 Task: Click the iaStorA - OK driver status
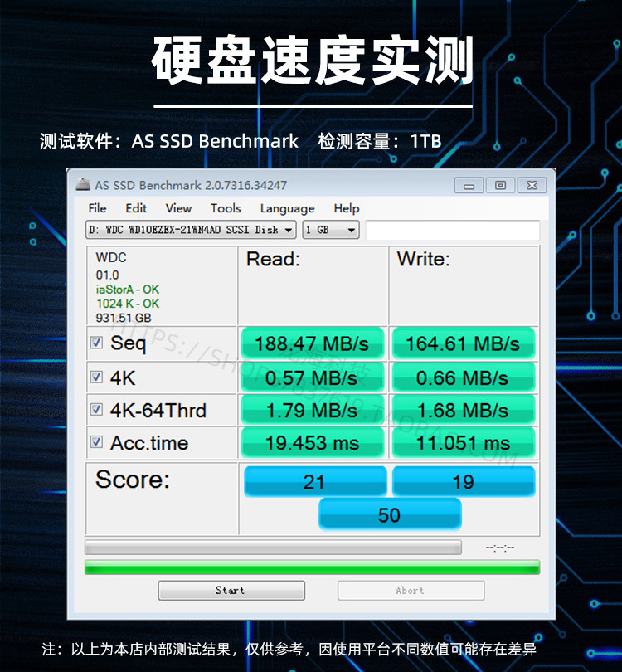pyautogui.click(x=128, y=290)
